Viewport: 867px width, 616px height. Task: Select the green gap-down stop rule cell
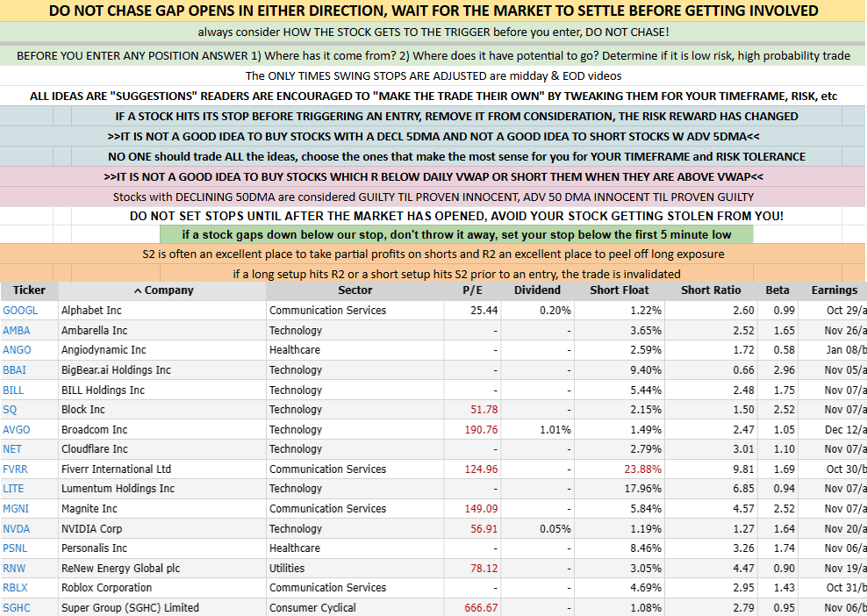click(x=457, y=234)
